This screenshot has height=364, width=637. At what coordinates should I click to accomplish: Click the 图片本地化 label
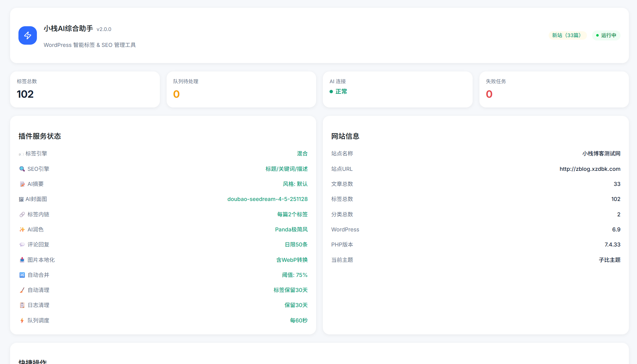point(41,260)
